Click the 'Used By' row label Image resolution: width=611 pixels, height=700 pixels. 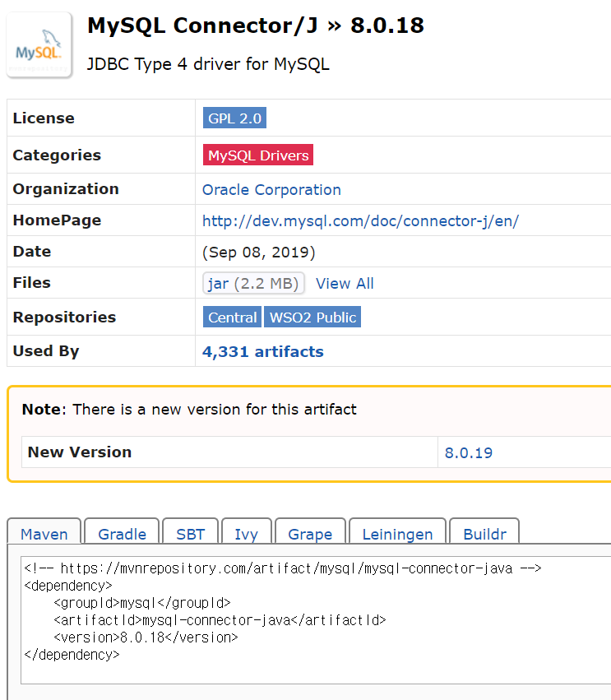[x=46, y=351]
